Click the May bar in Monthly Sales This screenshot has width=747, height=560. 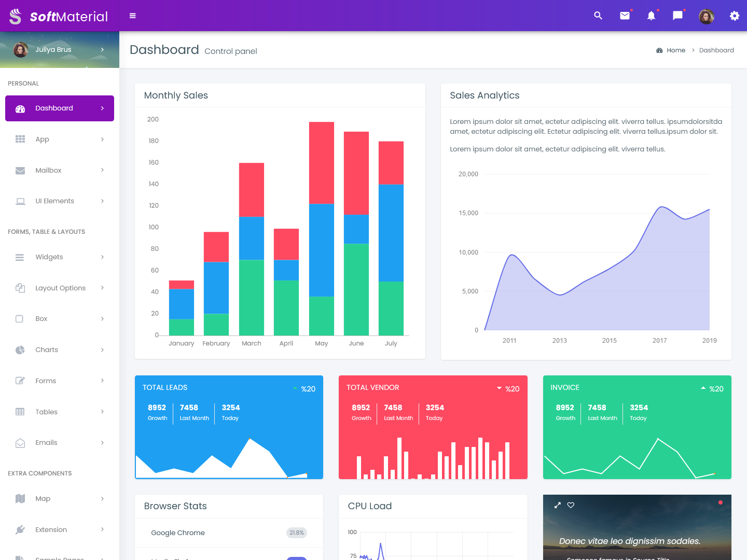tap(322, 229)
